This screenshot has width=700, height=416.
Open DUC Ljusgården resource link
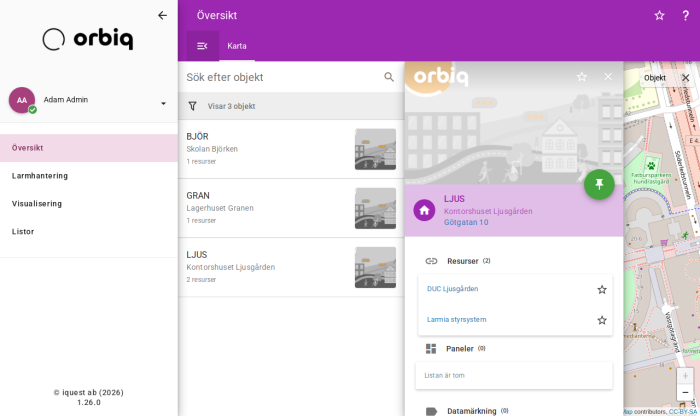click(x=452, y=289)
